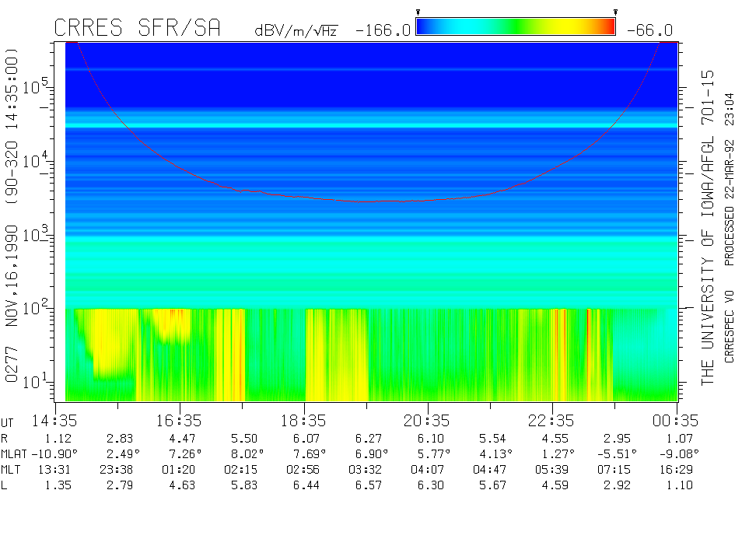735x560 pixels.
Task: Click the PROCESSED 22-MAR-92 timestamp text
Action: (729, 179)
